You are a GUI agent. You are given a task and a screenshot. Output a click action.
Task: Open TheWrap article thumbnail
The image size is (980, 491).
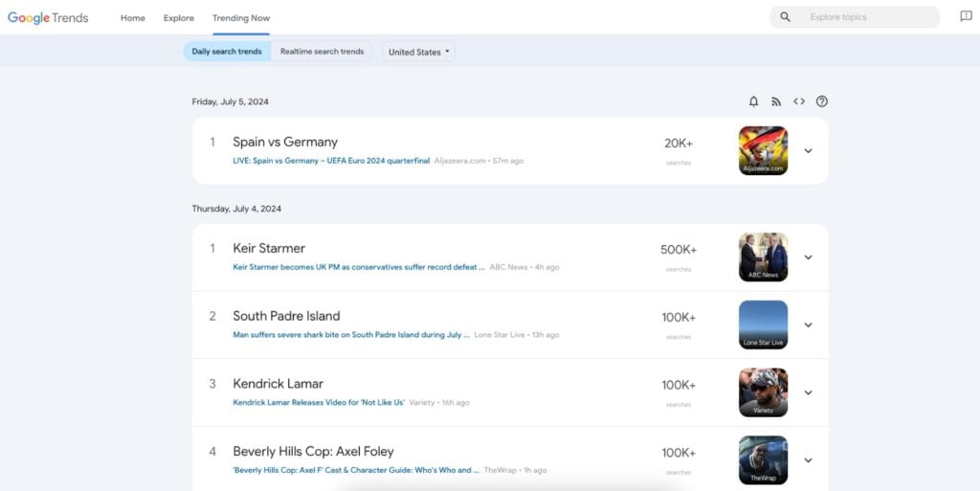tap(763, 460)
